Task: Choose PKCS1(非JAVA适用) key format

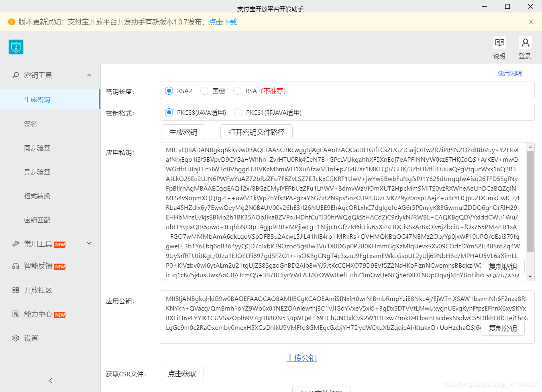Action: coord(238,112)
